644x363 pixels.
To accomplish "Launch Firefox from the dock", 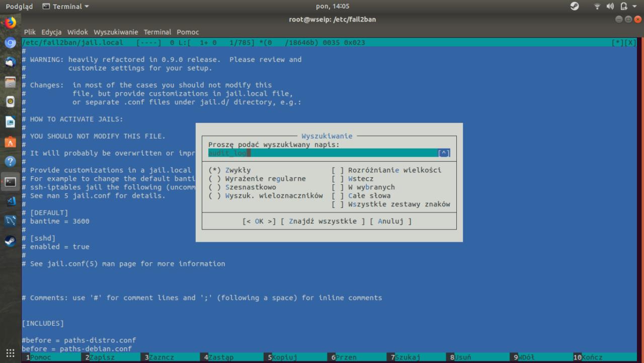I will click(10, 23).
